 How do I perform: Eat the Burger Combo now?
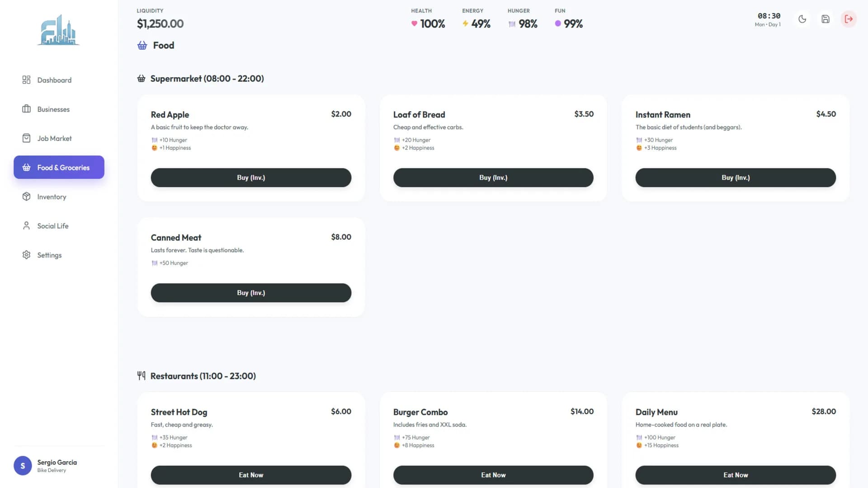click(x=493, y=475)
